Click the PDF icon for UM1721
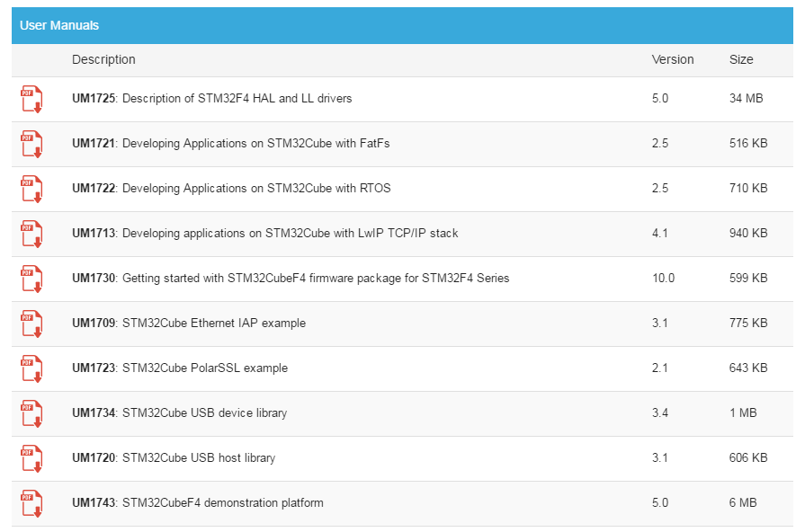Screen dimensions: 805x532 click(x=31, y=144)
